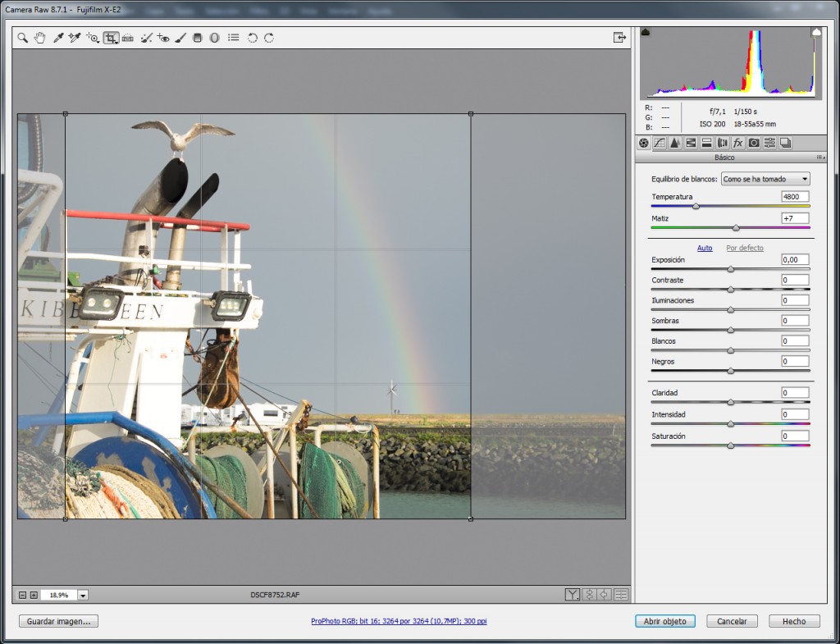840x644 pixels.
Task: Click the Exposición slider handle
Action: (730, 269)
